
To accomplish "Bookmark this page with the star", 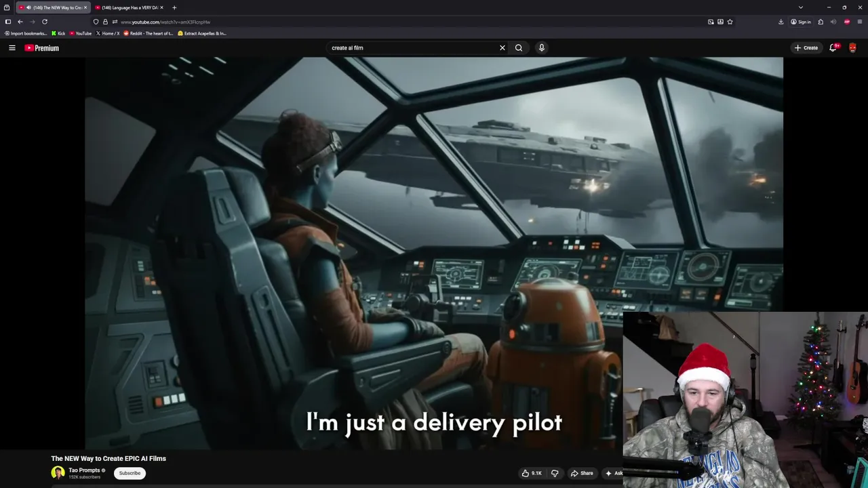I will click(x=730, y=22).
